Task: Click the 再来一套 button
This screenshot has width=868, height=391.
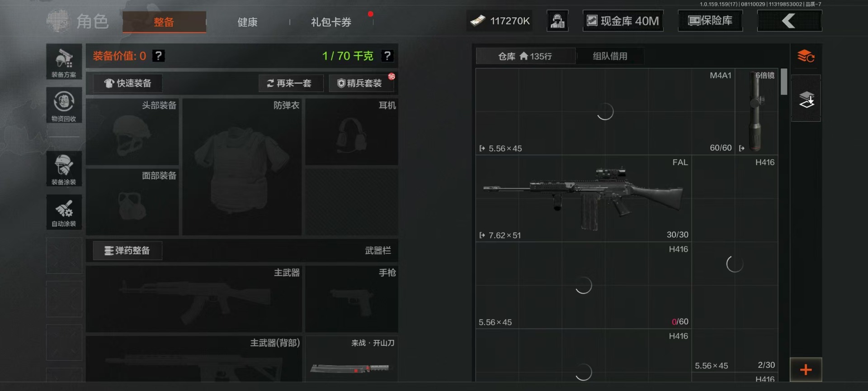Action: pyautogui.click(x=291, y=83)
